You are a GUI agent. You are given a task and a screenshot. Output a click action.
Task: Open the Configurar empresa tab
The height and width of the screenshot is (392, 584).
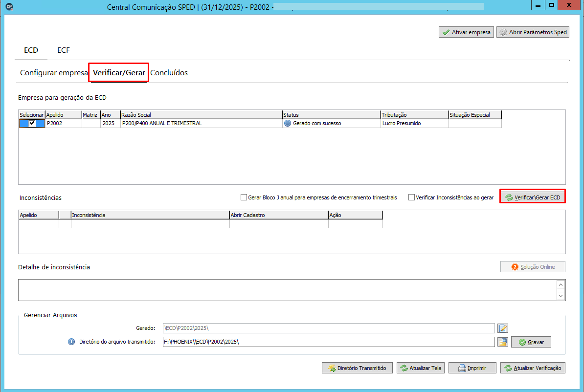tap(54, 73)
